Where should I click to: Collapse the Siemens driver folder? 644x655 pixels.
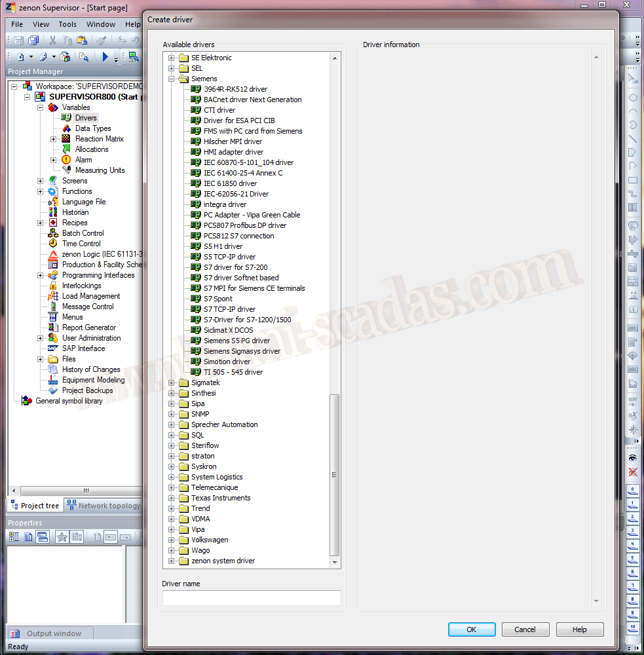[x=172, y=79]
